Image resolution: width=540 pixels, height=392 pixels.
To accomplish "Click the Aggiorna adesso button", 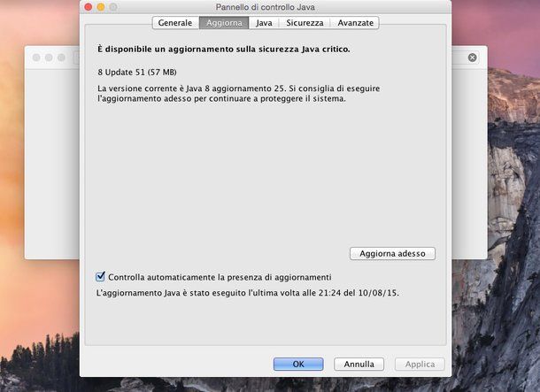I will [x=392, y=254].
